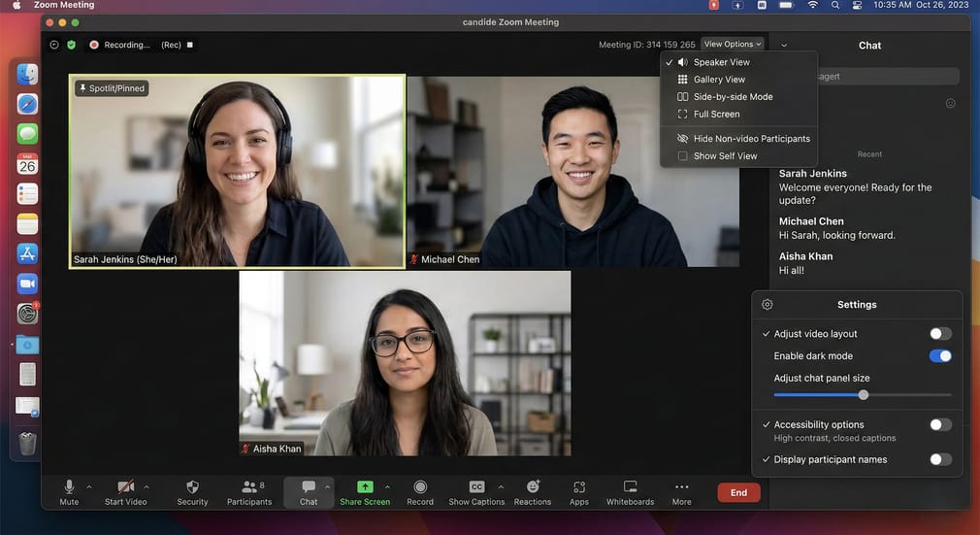This screenshot has width=980, height=535.
Task: Open the Participants panel icon
Action: pos(249,486)
